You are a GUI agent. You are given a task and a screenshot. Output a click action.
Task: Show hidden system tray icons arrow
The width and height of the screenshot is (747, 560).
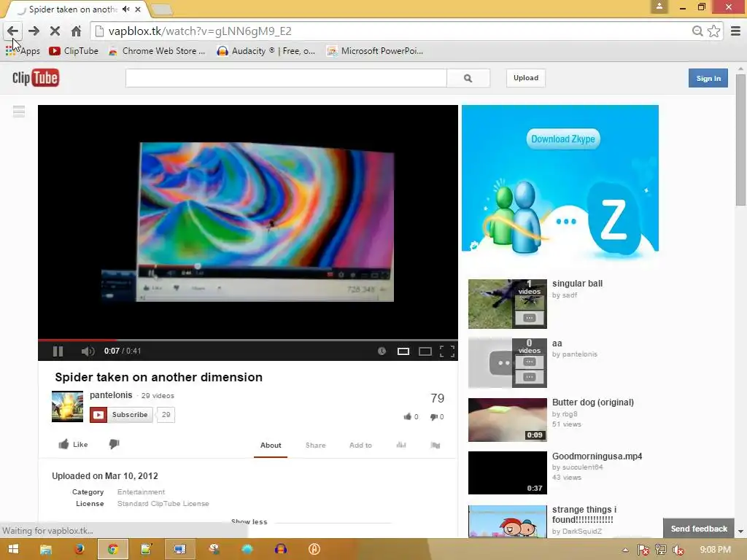click(625, 550)
